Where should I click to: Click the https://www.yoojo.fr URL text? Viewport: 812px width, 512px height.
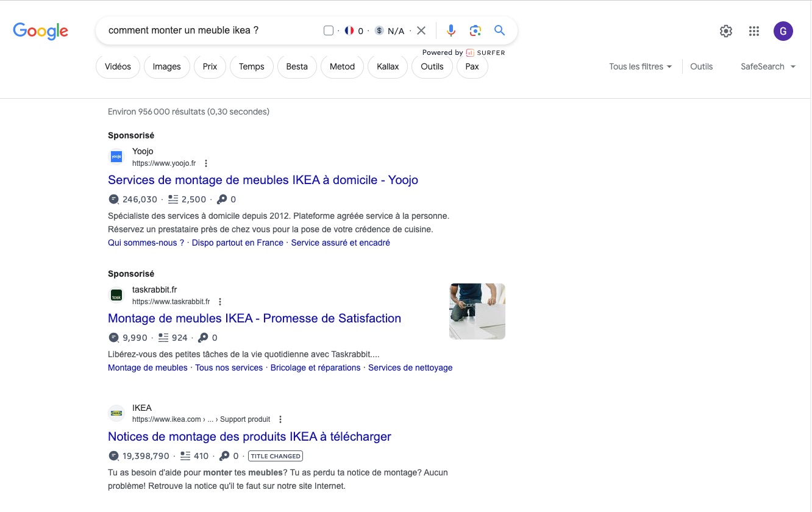click(164, 163)
